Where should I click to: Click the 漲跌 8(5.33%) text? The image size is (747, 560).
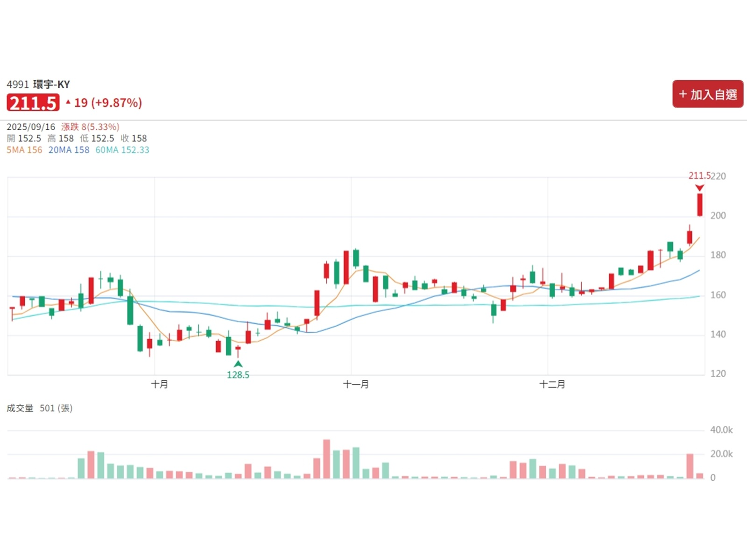(x=90, y=127)
